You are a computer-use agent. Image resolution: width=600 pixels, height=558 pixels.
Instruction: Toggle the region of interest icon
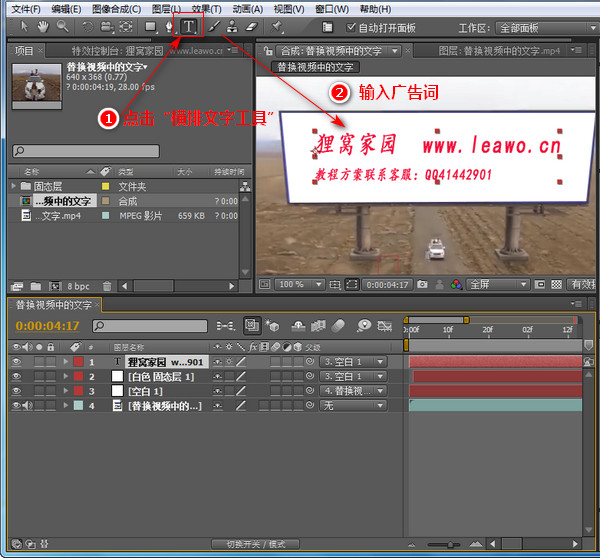540,284
